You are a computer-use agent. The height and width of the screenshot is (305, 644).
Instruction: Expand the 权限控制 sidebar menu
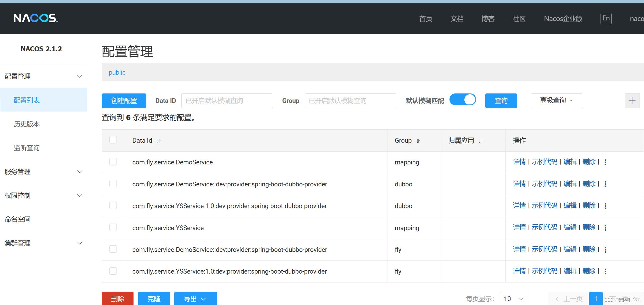pos(43,196)
